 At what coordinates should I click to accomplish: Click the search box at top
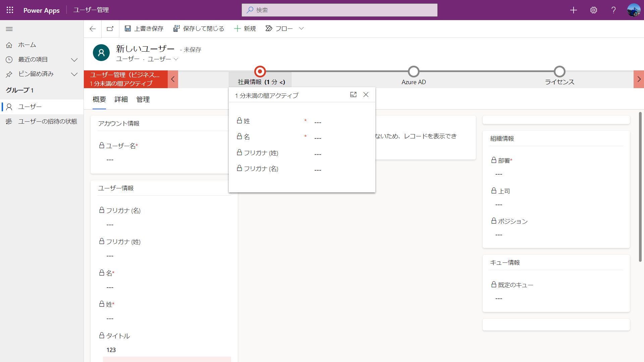[x=339, y=10]
